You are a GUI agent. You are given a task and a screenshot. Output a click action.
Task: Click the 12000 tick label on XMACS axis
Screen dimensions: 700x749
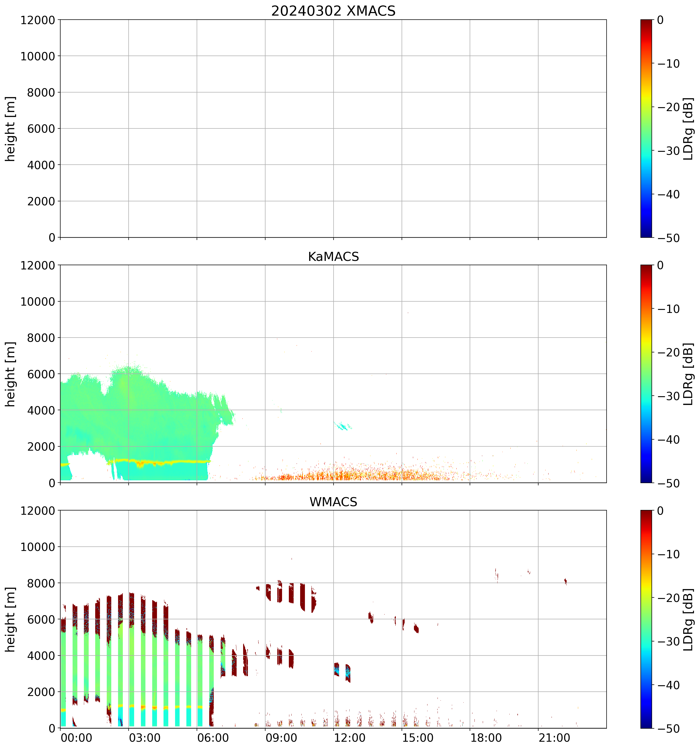pyautogui.click(x=38, y=20)
